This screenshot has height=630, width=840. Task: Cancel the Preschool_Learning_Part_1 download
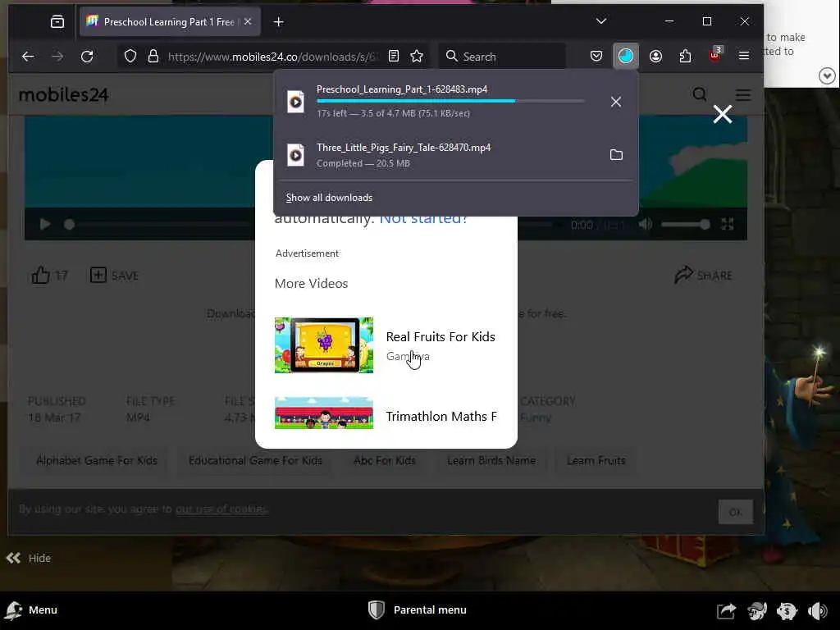[x=616, y=102]
